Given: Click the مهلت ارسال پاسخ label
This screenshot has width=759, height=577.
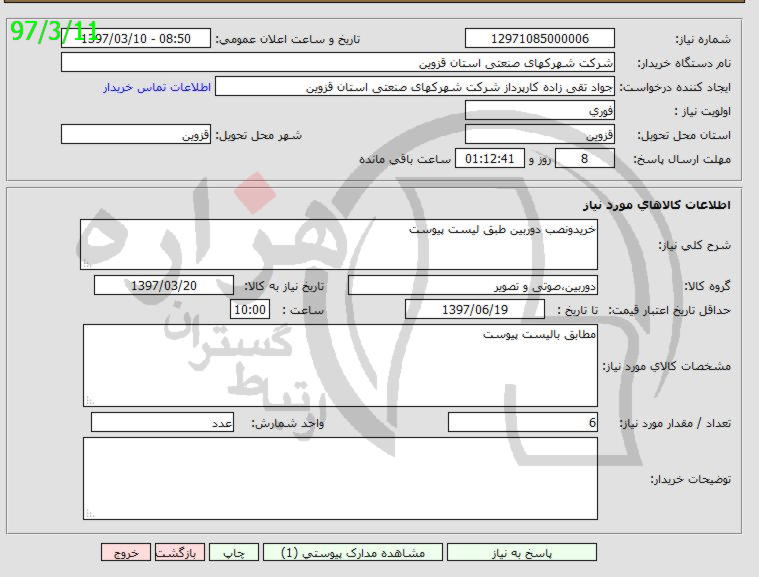Looking at the screenshot, I should click(682, 159).
